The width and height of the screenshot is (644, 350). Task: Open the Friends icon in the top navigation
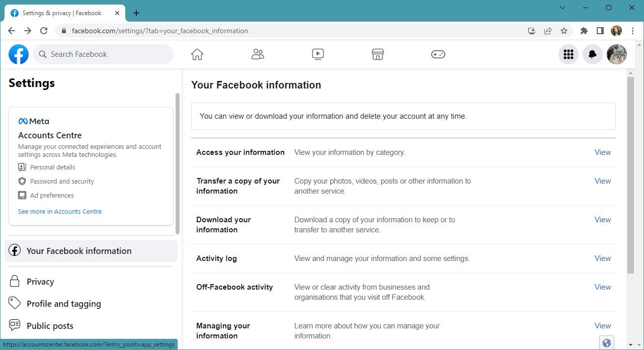pos(258,54)
